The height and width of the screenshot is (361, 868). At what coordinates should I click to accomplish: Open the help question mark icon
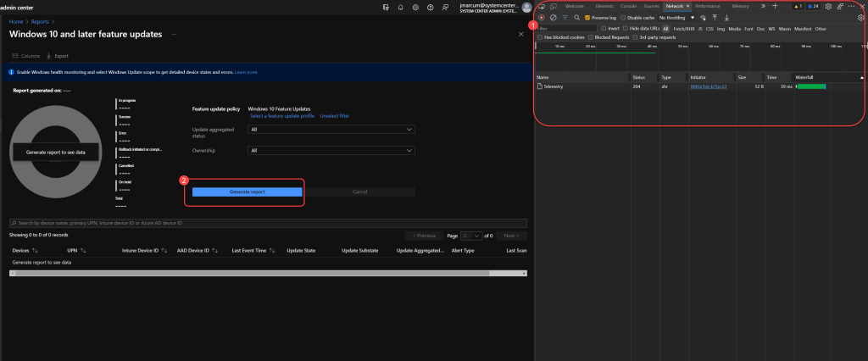(x=431, y=7)
